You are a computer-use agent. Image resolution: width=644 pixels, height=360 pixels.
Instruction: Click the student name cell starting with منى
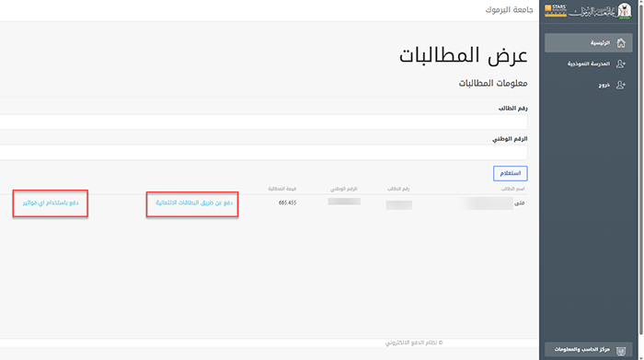pos(494,203)
